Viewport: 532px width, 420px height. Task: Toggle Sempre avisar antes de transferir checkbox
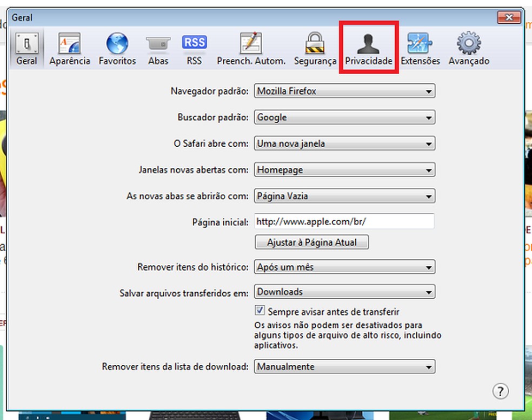pos(260,310)
